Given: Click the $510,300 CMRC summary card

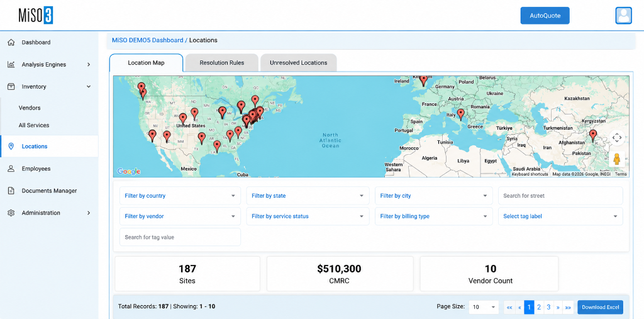Looking at the screenshot, I should [340, 274].
